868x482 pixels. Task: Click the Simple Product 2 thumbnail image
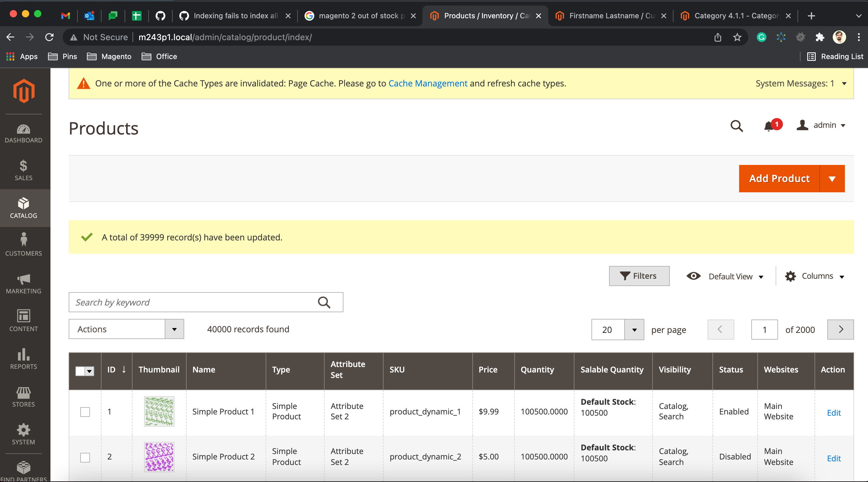coord(159,457)
